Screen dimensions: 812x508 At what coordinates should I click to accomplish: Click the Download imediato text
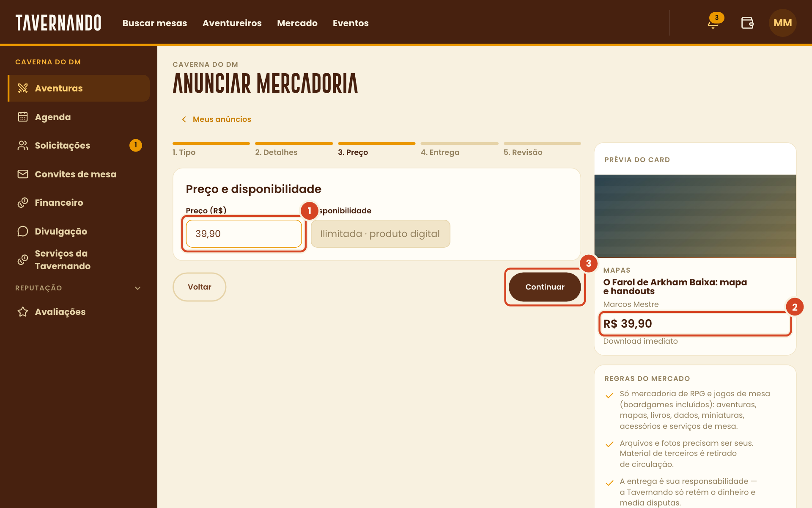click(640, 341)
